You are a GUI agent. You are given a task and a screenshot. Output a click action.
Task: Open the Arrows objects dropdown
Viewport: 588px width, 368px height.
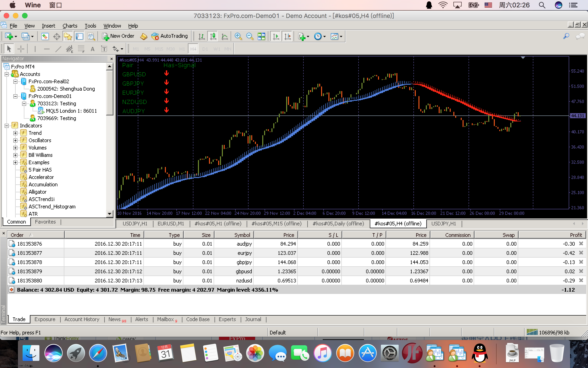point(118,49)
